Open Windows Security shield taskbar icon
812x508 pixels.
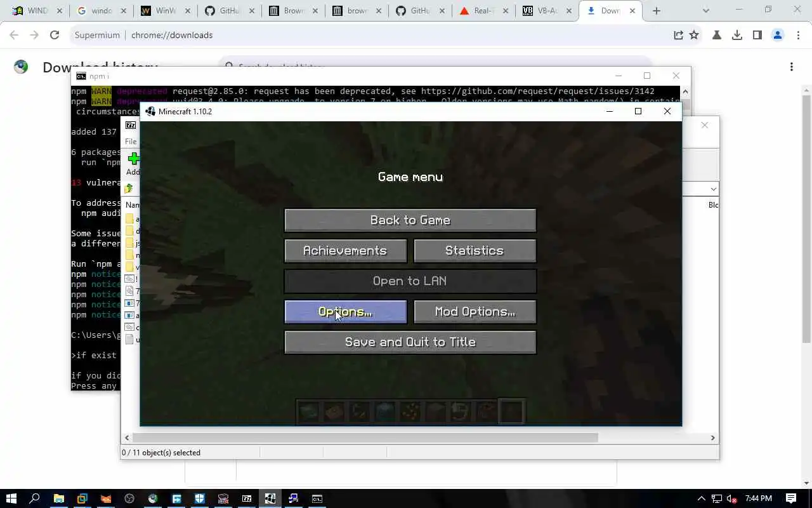[x=200, y=498]
